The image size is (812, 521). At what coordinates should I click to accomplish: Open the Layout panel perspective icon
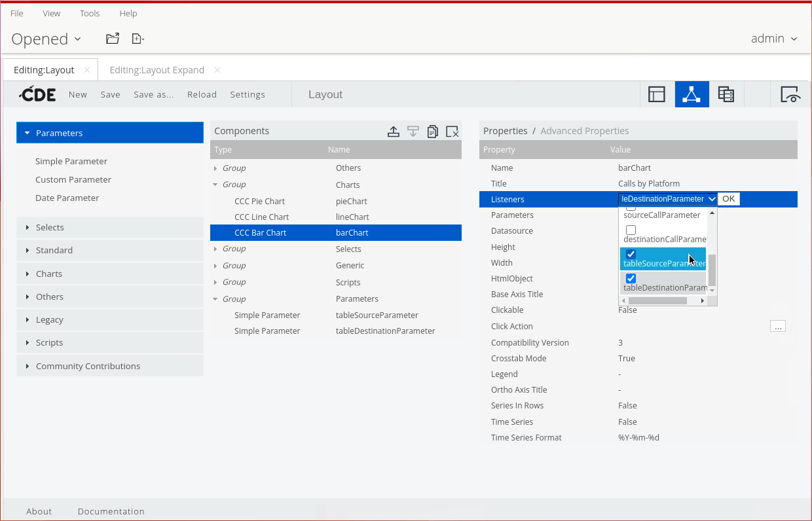(x=656, y=94)
